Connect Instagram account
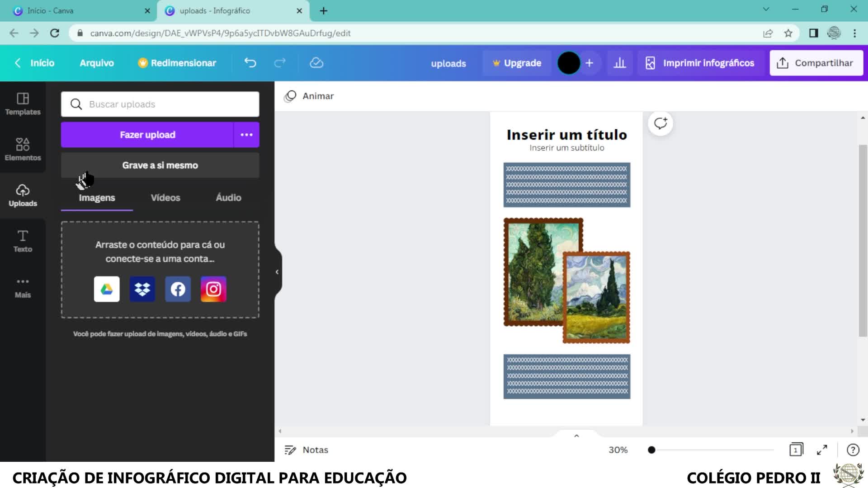 213,289
